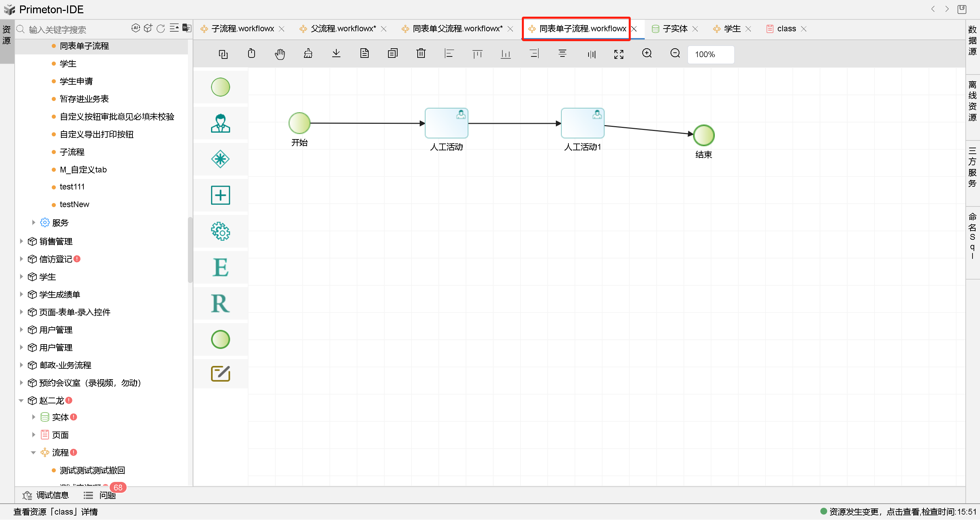Click the zoom in magnifier icon
The height and width of the screenshot is (520, 980).
click(647, 54)
